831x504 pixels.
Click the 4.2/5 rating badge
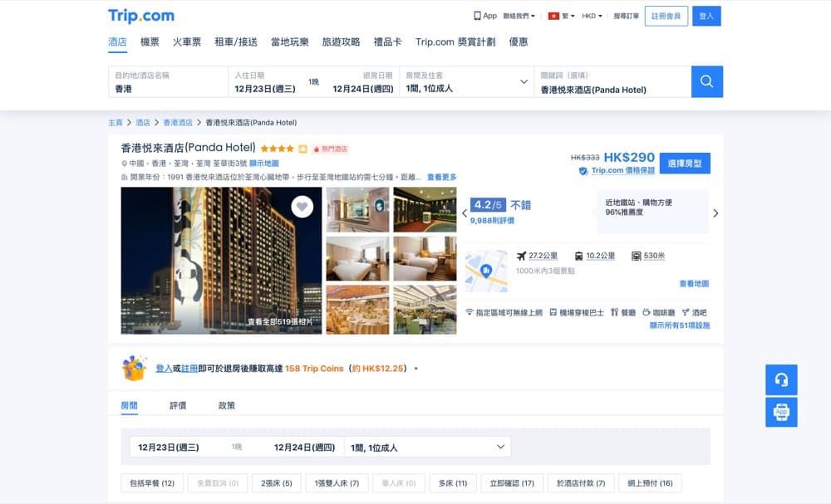pyautogui.click(x=488, y=205)
